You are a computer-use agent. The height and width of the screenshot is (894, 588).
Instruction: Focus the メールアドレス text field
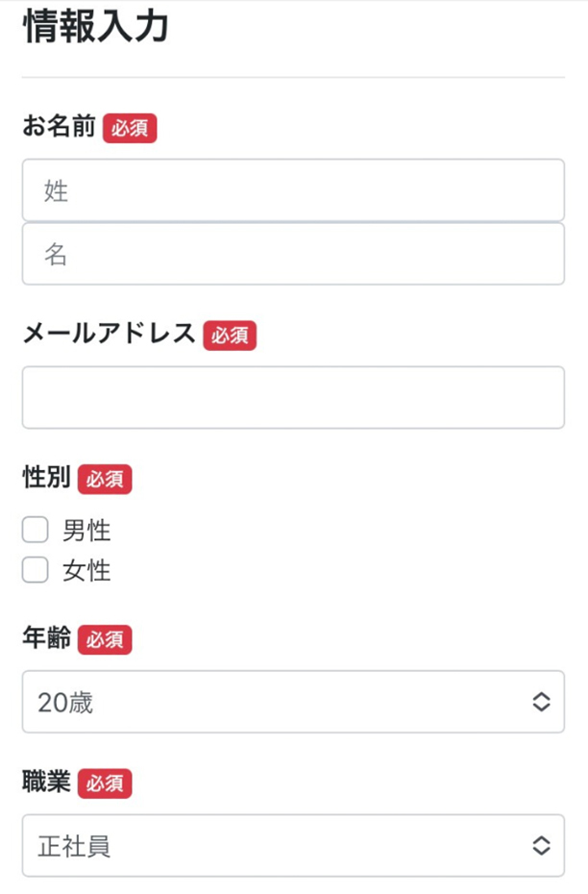(x=293, y=397)
